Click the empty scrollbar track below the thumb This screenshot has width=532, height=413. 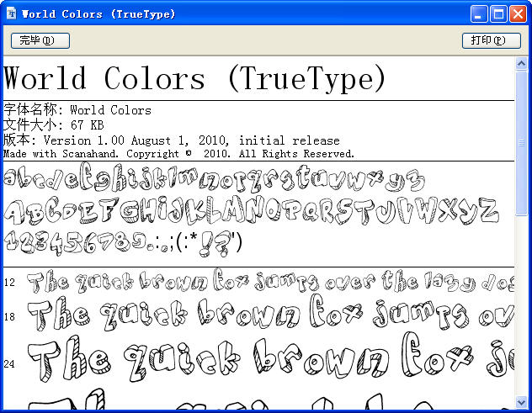[522, 311]
